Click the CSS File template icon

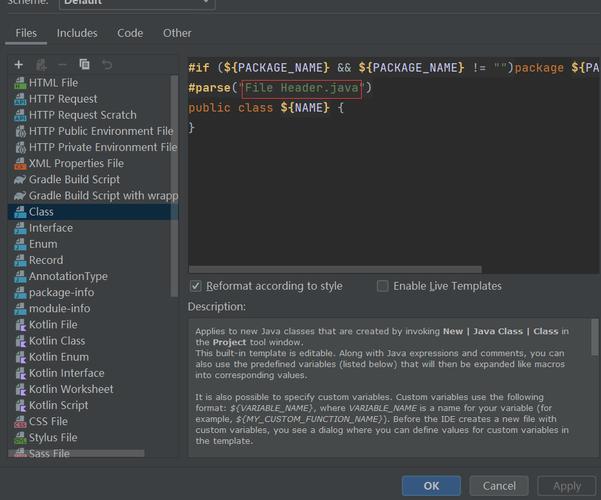pos(20,421)
